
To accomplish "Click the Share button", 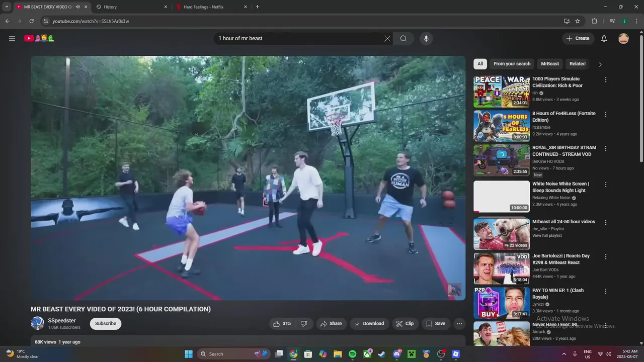I will [x=331, y=324].
